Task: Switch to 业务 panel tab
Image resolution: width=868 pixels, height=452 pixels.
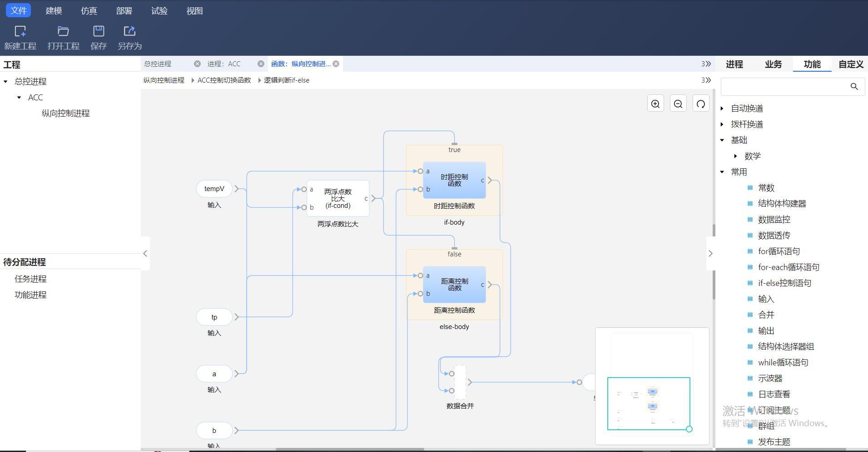Action: [773, 64]
